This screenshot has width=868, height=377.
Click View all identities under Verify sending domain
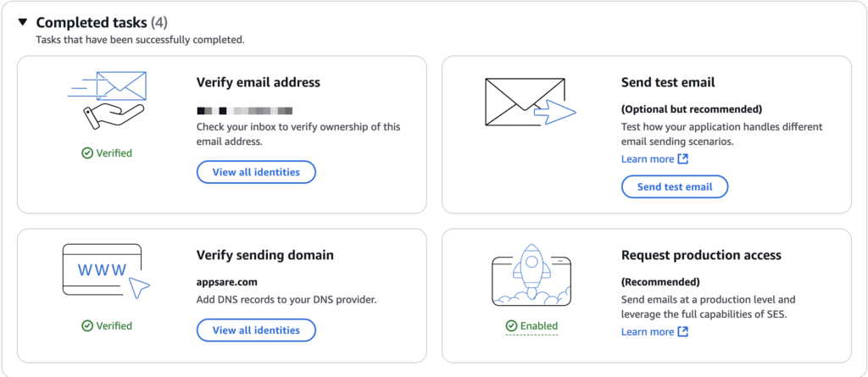256,330
